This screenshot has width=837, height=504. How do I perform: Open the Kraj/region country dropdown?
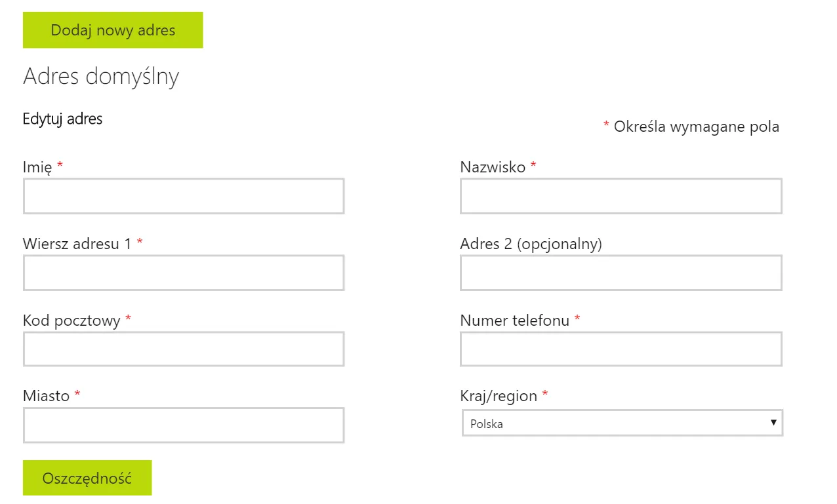[x=621, y=423]
